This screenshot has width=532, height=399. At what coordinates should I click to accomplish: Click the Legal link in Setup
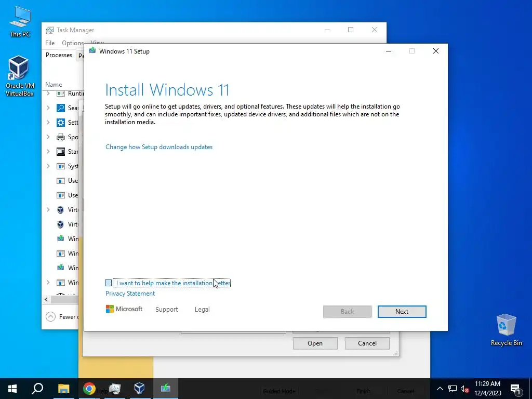[x=202, y=310]
